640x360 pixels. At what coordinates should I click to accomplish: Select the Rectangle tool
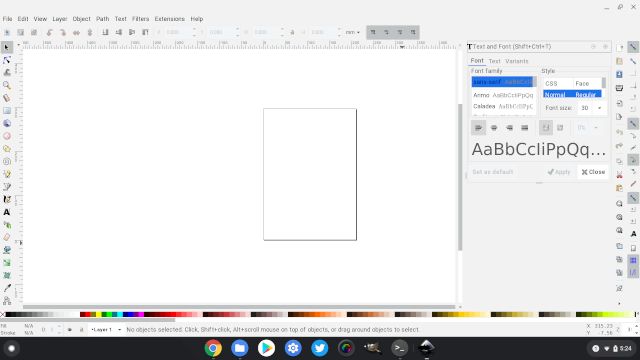(7, 111)
